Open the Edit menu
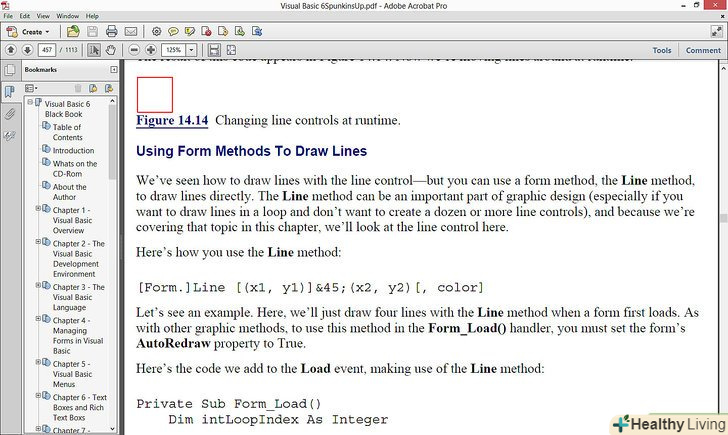This screenshot has height=435, width=728. (25, 16)
